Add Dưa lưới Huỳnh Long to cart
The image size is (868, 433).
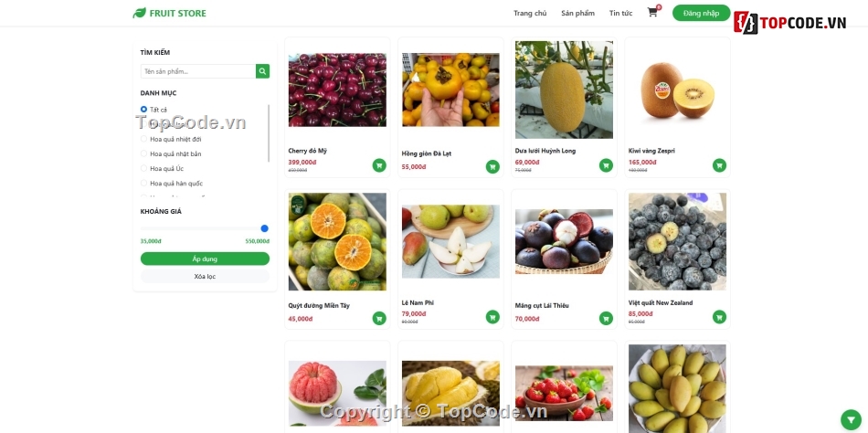pyautogui.click(x=606, y=165)
